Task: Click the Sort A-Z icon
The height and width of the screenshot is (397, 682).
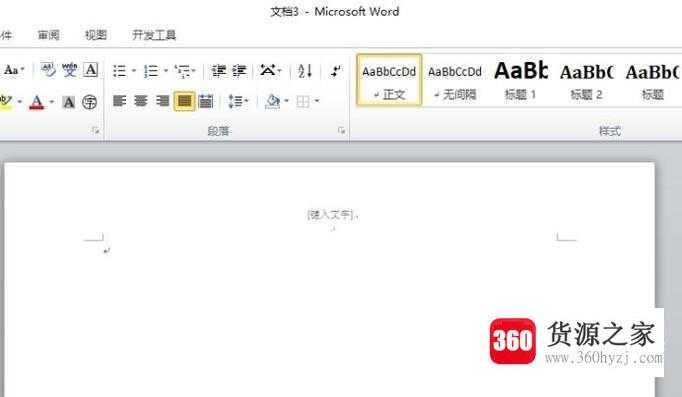Action: click(x=305, y=71)
